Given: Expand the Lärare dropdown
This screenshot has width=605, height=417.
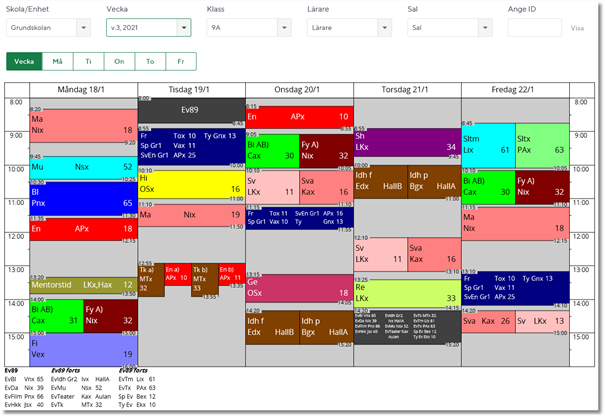Looking at the screenshot, I should tap(348, 28).
